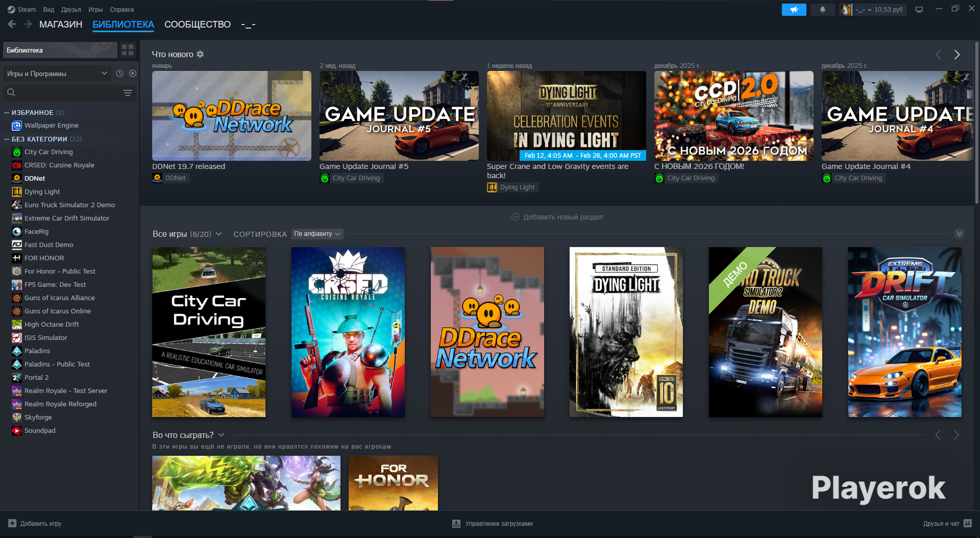
Task: Select Guns of Icarus Online in sidebar
Action: [58, 311]
